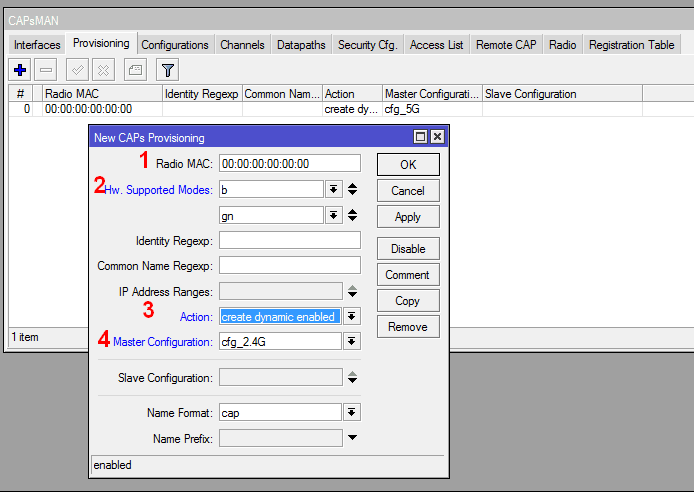
Task: Click the blue plus Add icon
Action: tap(20, 69)
